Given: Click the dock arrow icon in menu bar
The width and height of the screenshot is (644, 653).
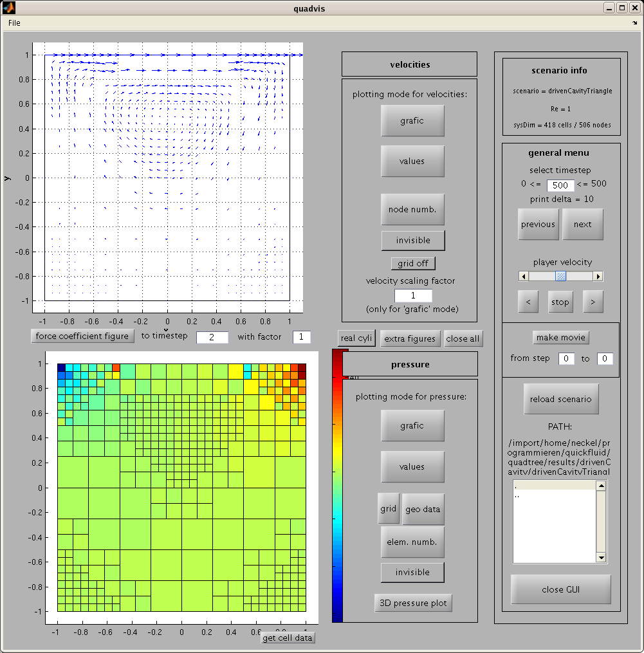Looking at the screenshot, I should [634, 23].
